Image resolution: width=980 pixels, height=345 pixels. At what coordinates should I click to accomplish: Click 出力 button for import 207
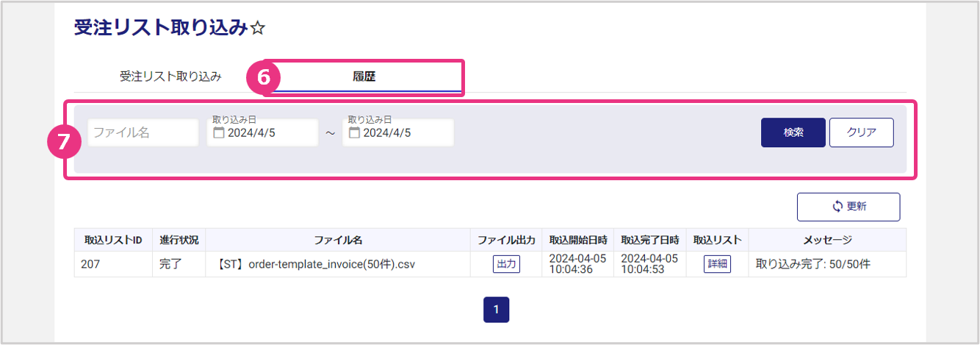pos(506,264)
